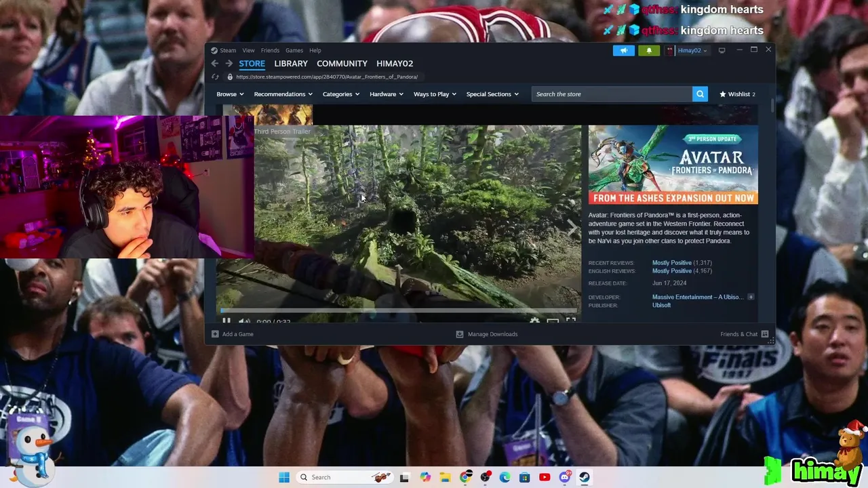Open File Explorer from the taskbar
Screen dimensions: 868x488
point(445,477)
